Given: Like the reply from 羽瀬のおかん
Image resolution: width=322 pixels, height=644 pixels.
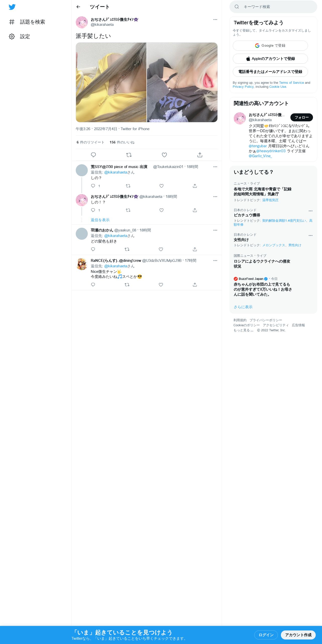Looking at the screenshot, I should click(x=161, y=249).
